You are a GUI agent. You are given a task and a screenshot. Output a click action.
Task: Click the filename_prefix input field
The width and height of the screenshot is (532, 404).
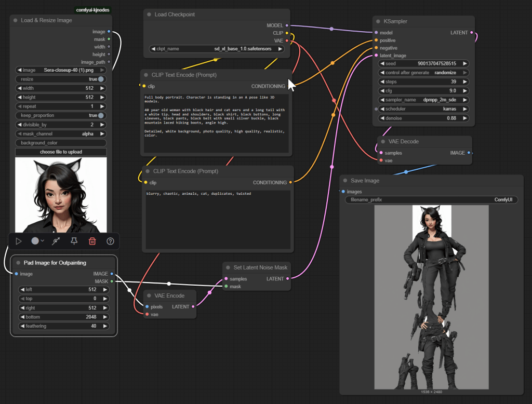click(432, 199)
